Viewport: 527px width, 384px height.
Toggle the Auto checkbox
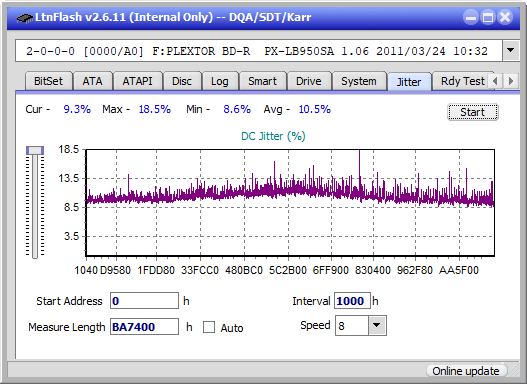coord(209,327)
